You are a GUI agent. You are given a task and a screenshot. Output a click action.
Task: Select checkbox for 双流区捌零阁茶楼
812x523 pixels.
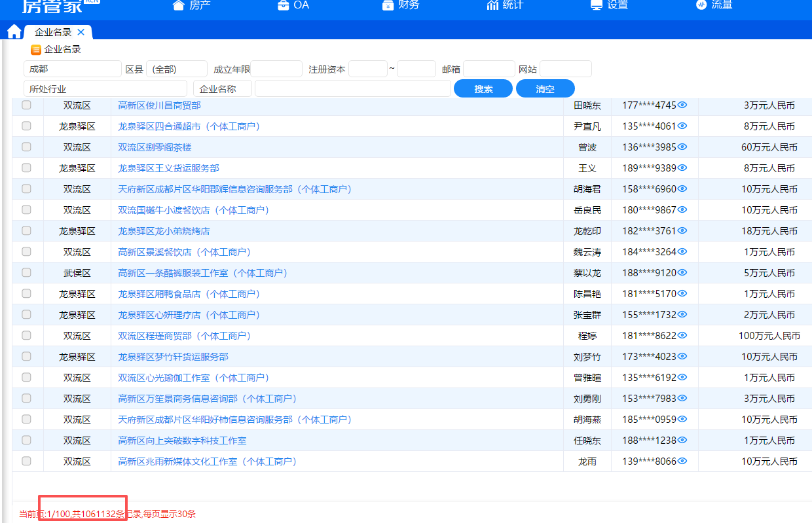[26, 147]
